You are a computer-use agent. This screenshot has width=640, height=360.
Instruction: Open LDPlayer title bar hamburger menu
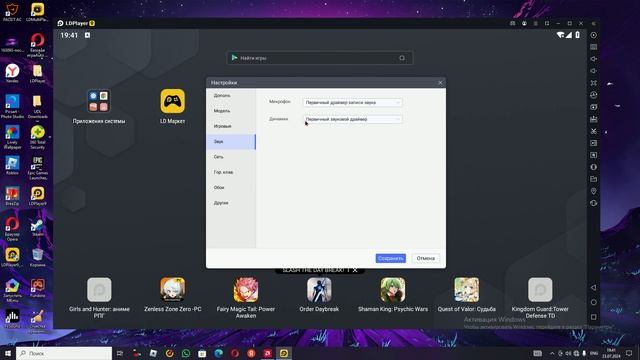click(536, 23)
